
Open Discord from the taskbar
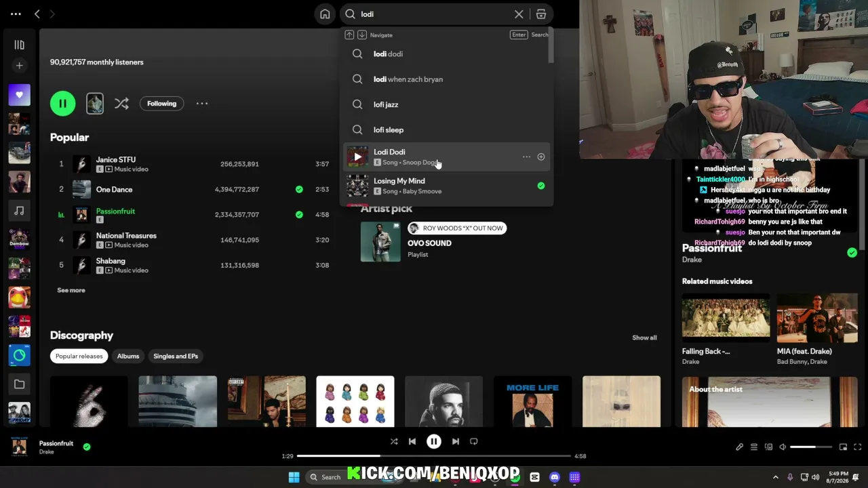[x=555, y=477]
